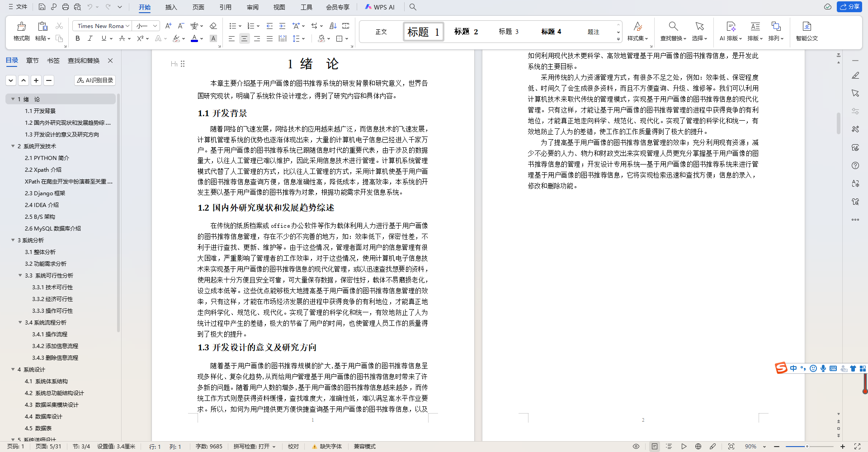Screen dimensions: 868x452
Task: Open the 视图 (View) ribbon tab
Action: coord(279,7)
